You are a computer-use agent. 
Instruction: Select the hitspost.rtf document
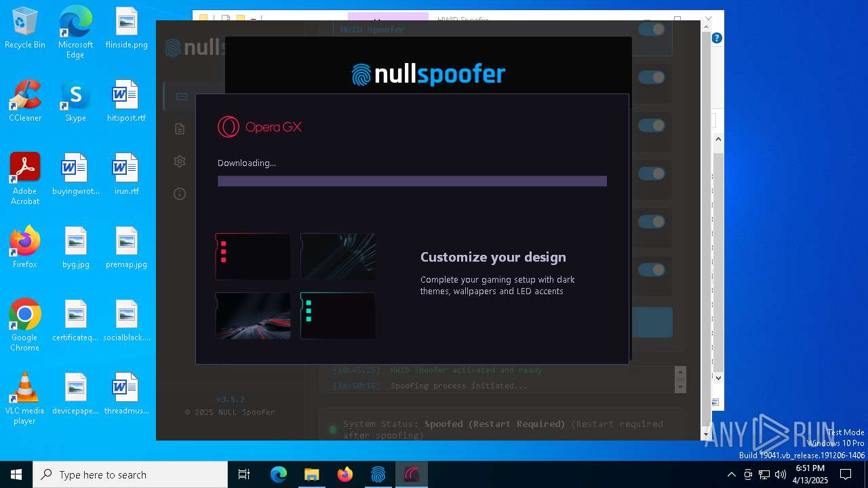[x=127, y=102]
